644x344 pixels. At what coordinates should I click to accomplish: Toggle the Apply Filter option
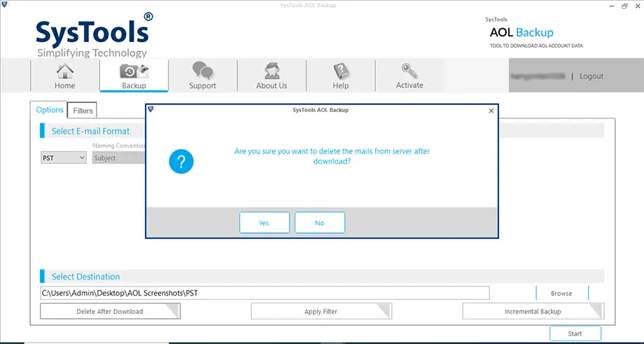[321, 312]
